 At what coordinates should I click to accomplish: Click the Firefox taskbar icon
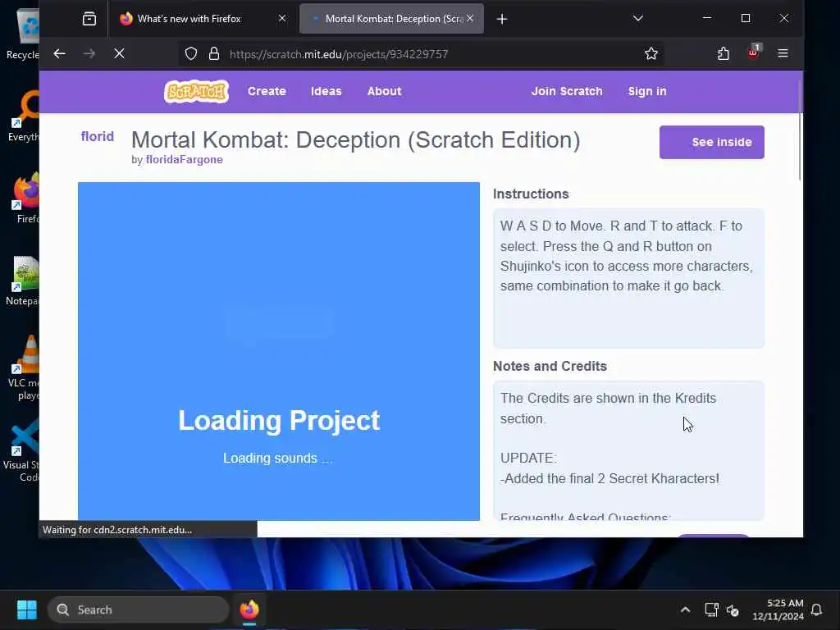(249, 609)
